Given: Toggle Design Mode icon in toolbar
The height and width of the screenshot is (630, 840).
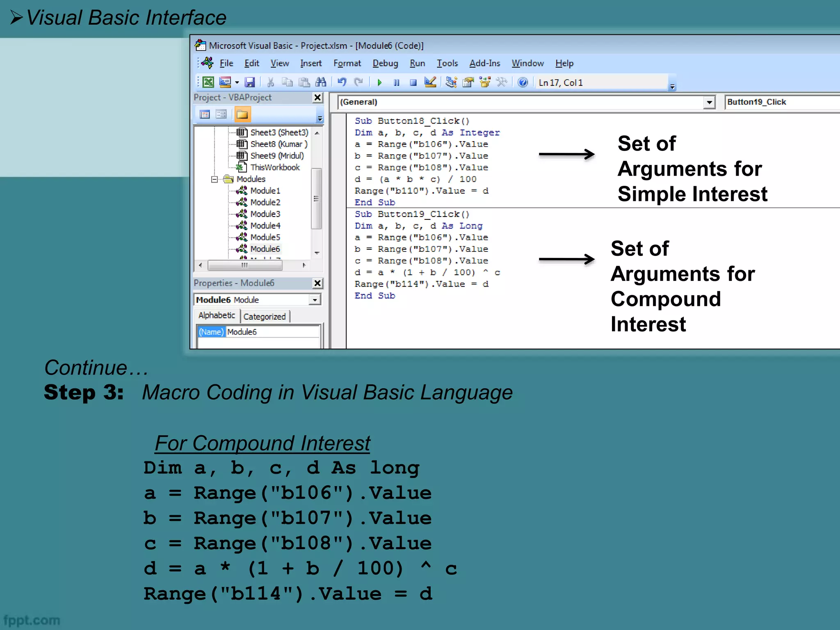Looking at the screenshot, I should (430, 82).
